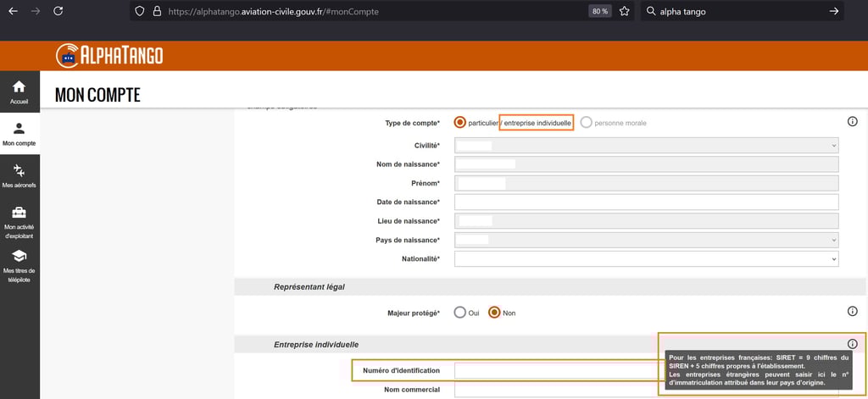Click the Numéro d'identification field

click(x=559, y=370)
